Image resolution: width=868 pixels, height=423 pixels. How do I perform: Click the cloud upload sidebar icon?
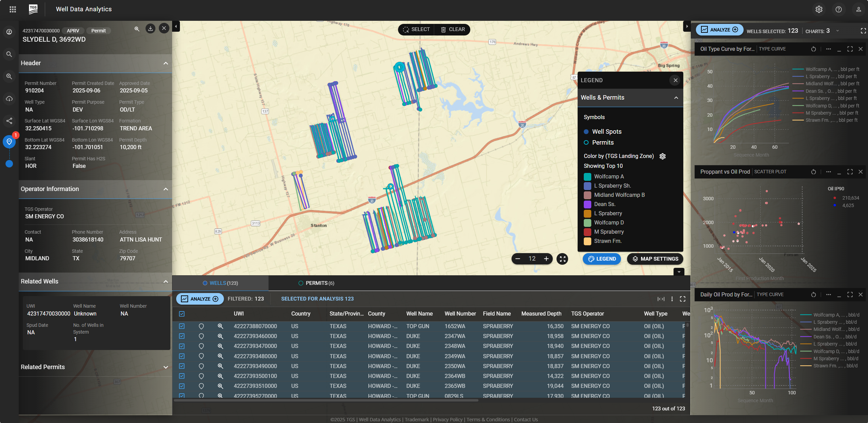[9, 99]
